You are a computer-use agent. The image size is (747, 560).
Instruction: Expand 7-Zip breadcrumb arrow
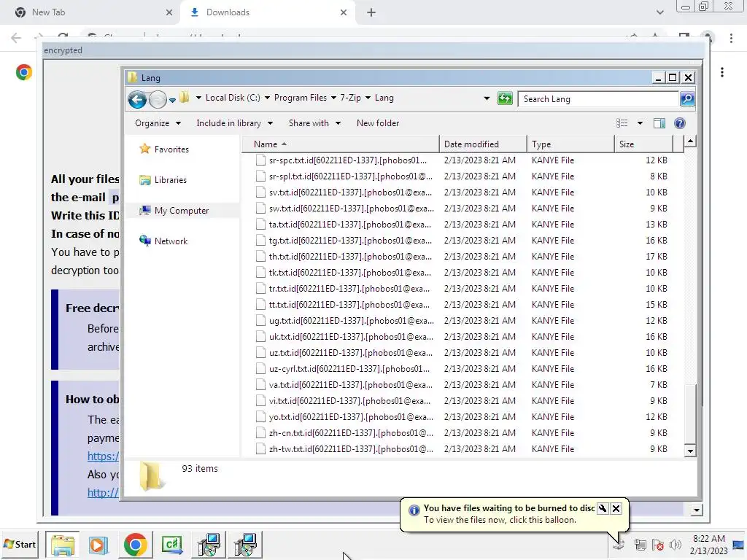coord(368,98)
